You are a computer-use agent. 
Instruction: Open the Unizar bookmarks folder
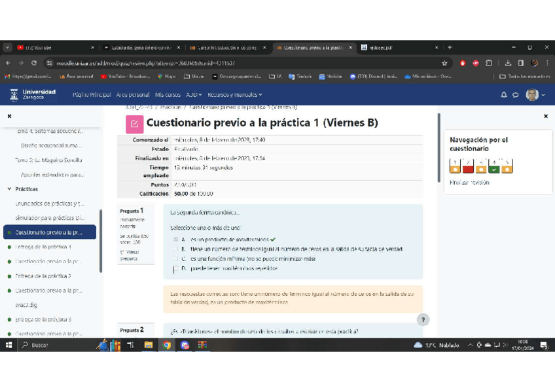(x=194, y=77)
